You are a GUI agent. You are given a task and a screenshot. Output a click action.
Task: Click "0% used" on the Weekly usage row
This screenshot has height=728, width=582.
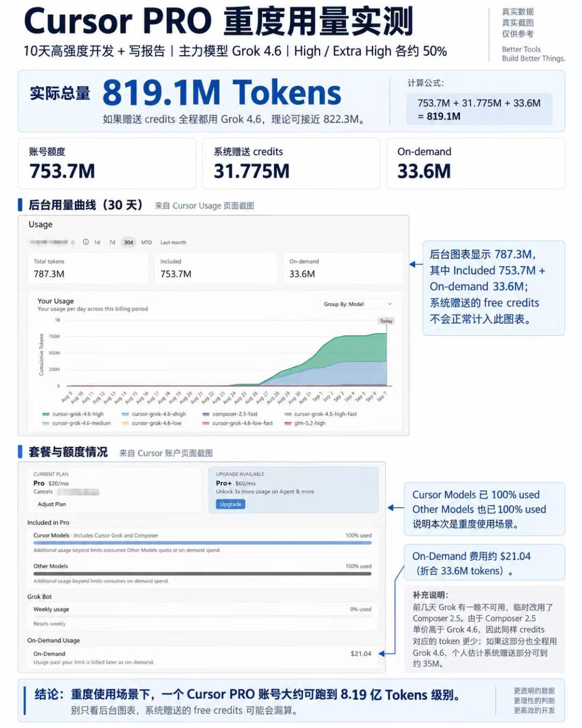[x=361, y=609]
